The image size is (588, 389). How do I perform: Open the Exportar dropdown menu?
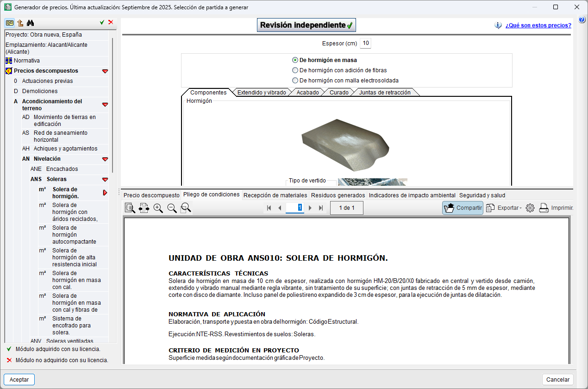click(x=504, y=208)
